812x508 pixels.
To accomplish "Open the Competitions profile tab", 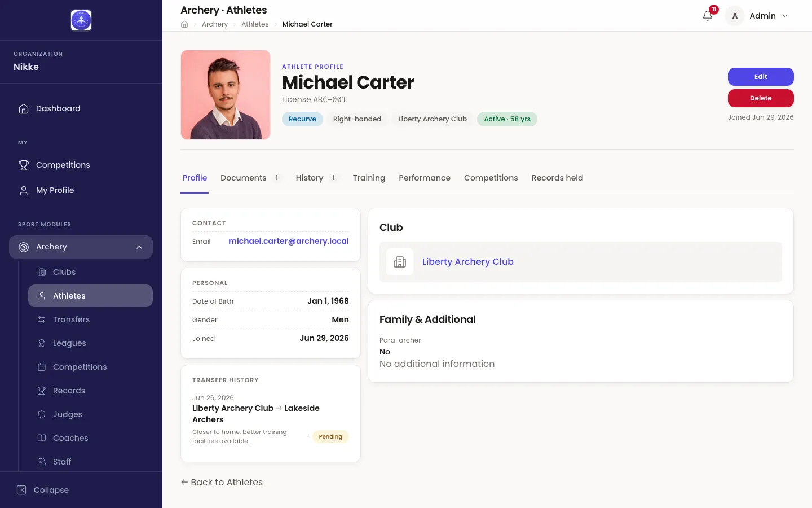I will point(491,178).
